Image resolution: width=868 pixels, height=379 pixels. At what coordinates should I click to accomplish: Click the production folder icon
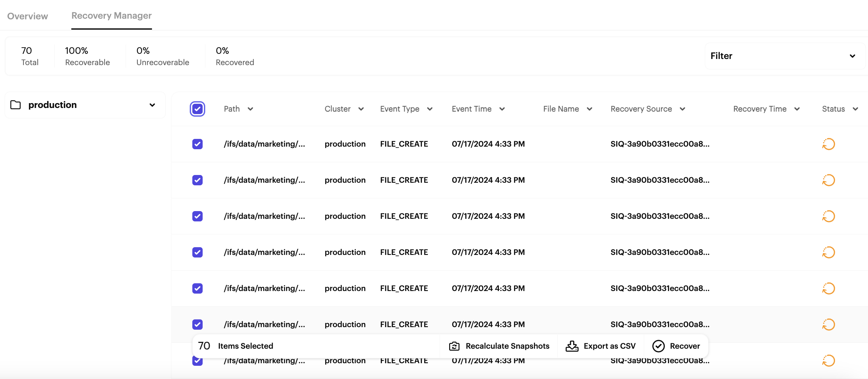[x=15, y=105]
